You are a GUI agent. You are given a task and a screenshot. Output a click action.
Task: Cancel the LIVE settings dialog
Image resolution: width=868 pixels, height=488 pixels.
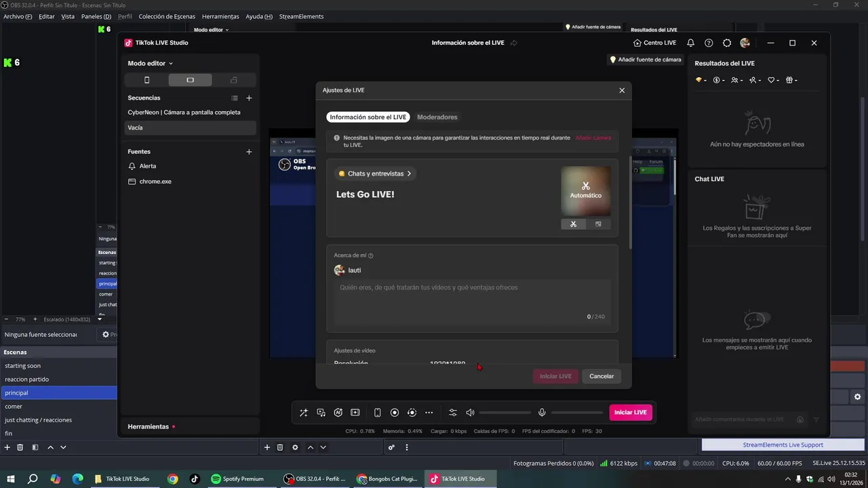point(601,376)
